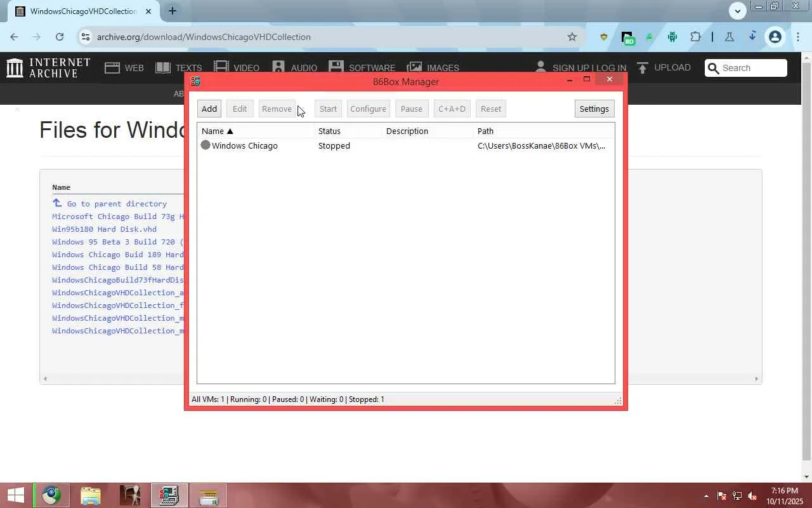Click the Path column header

pos(544,131)
